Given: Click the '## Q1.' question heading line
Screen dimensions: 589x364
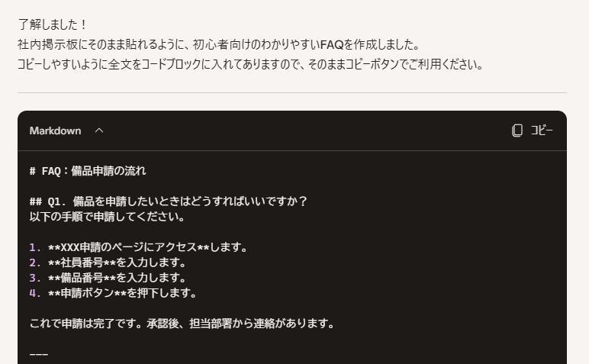Looking at the screenshot, I should point(169,201).
